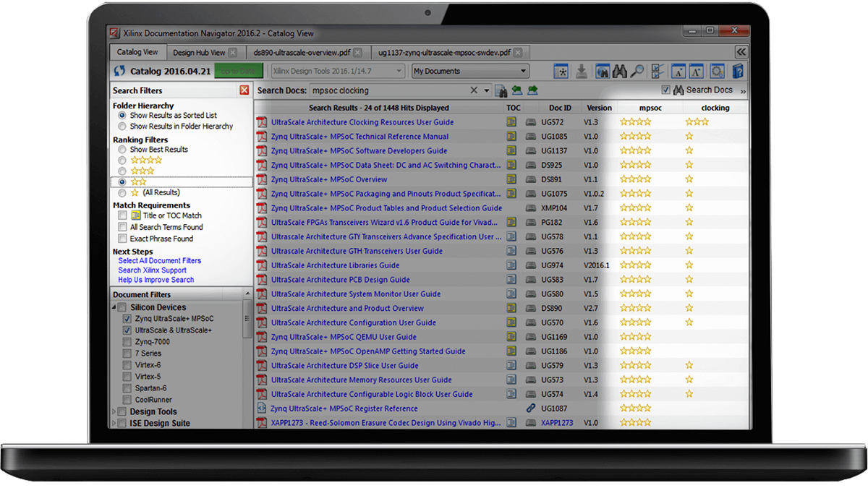Screen dimensions: 868x488
Task: Open the Xilinx Design Tools version dropdown
Action: coord(337,71)
